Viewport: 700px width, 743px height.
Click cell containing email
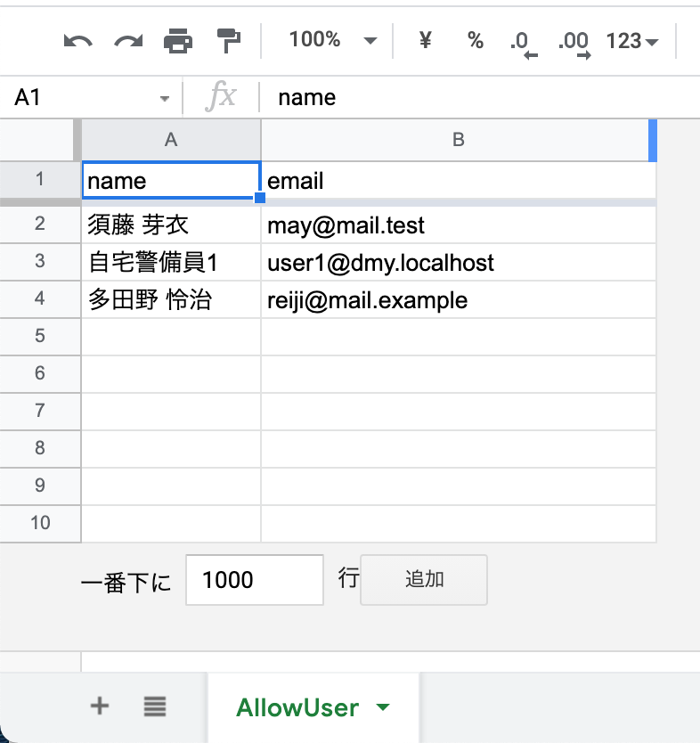coord(459,180)
